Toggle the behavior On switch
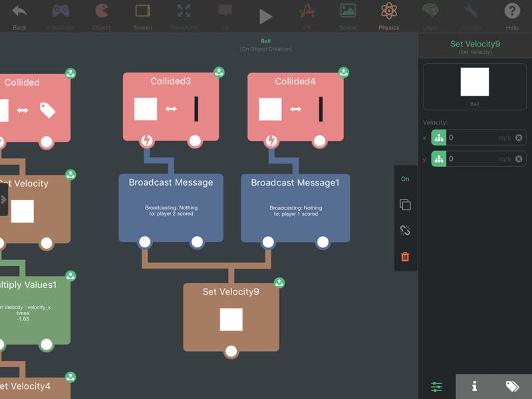532x399 pixels. (x=405, y=179)
